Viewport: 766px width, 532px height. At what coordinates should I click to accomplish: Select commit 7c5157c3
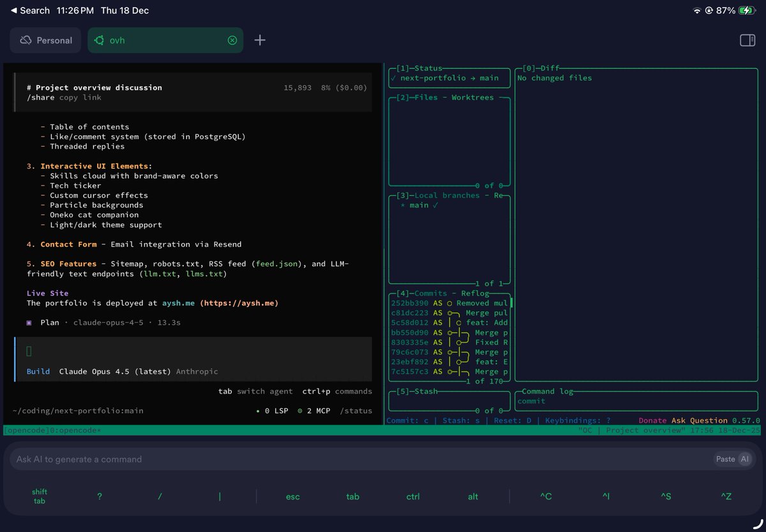[x=449, y=372]
